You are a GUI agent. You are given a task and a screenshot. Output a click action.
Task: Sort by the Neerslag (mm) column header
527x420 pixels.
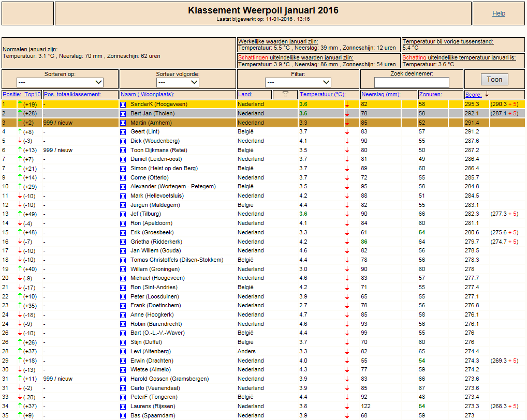click(381, 95)
